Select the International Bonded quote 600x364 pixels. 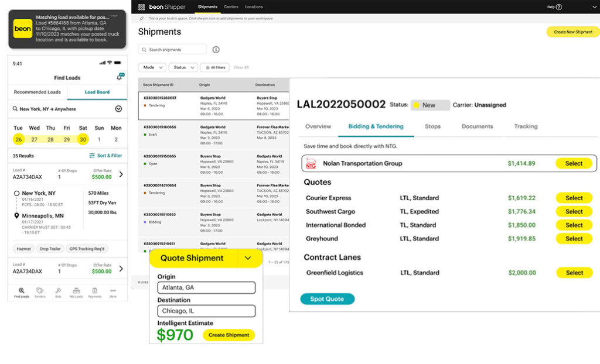(x=574, y=225)
